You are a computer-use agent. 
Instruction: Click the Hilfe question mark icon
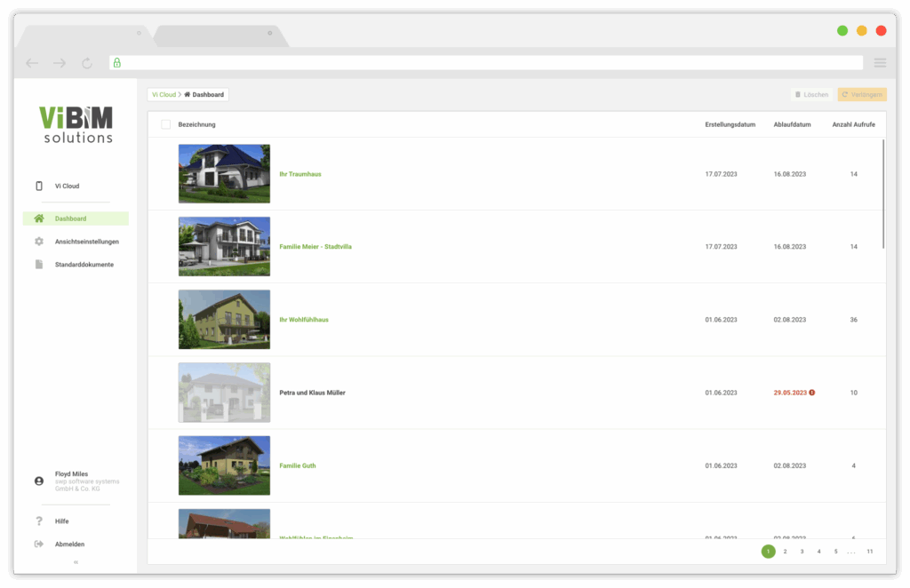click(x=39, y=521)
